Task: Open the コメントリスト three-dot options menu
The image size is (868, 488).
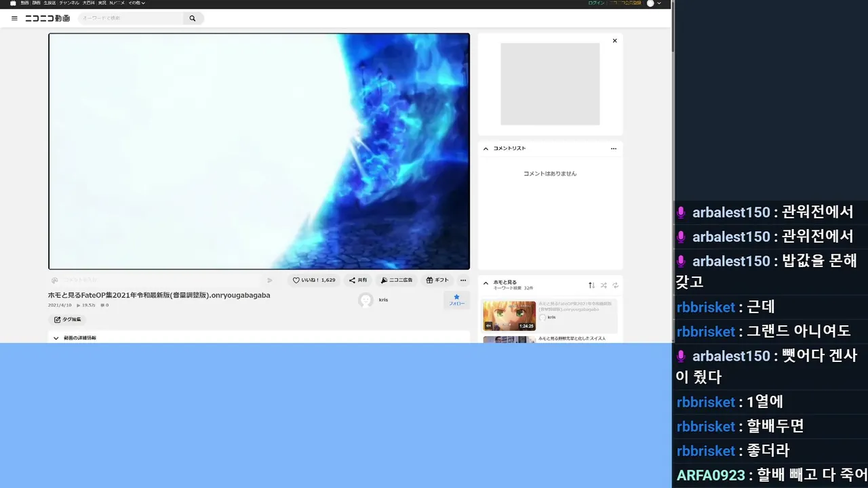Action: [614, 148]
